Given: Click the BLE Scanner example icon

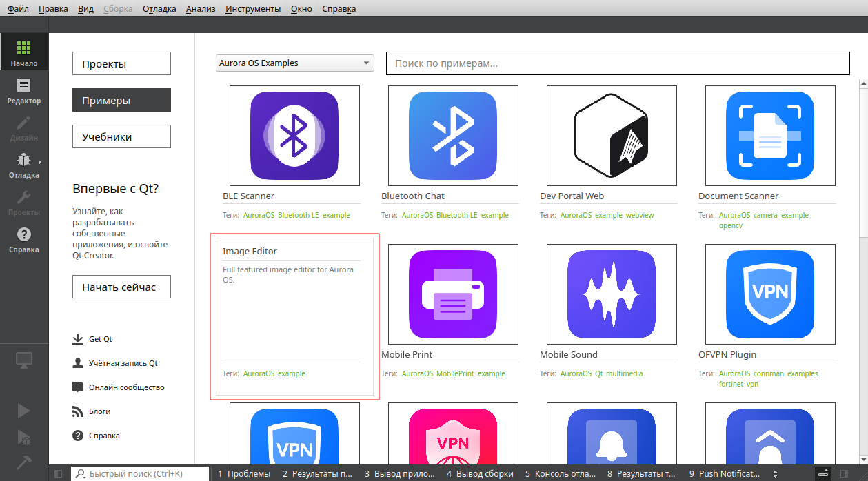Looking at the screenshot, I should point(294,135).
